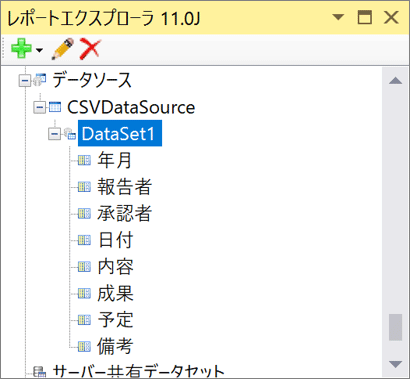Click the field icon beside 備考

click(84, 347)
